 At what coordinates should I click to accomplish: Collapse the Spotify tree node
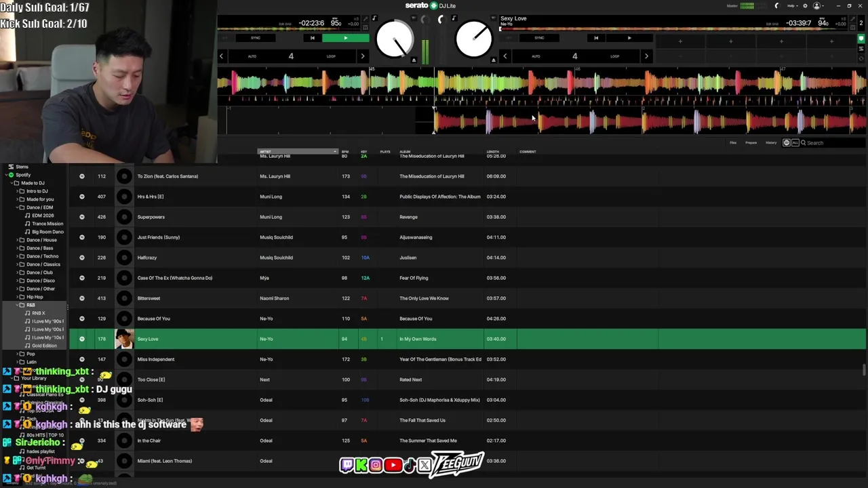click(5, 175)
